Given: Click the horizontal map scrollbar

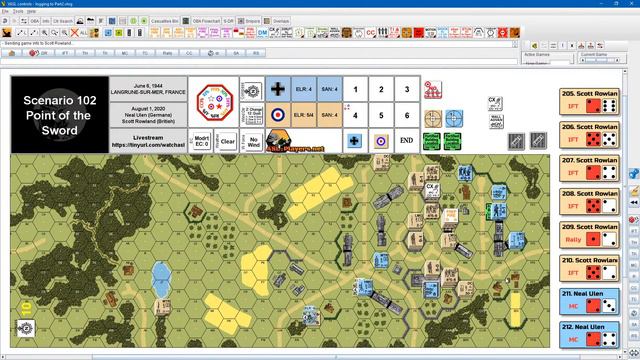Looking at the screenshot, I should click(x=312, y=357).
